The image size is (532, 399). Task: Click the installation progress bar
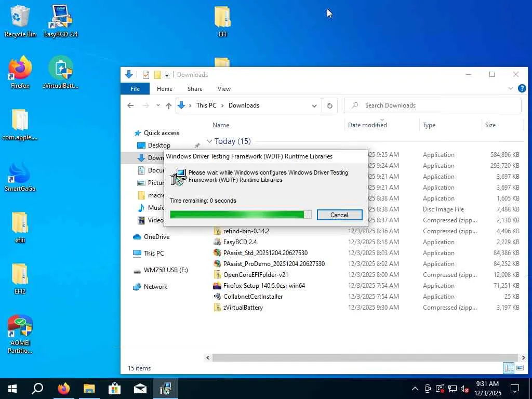point(241,215)
